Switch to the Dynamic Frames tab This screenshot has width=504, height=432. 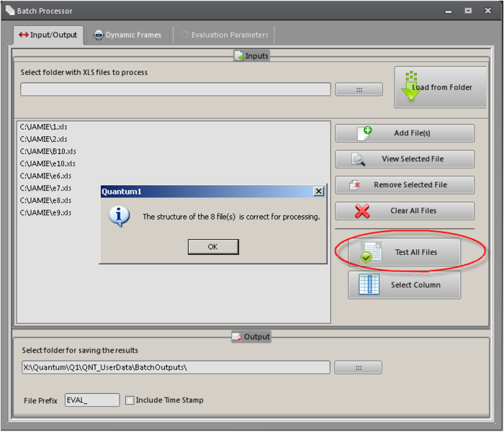point(127,35)
